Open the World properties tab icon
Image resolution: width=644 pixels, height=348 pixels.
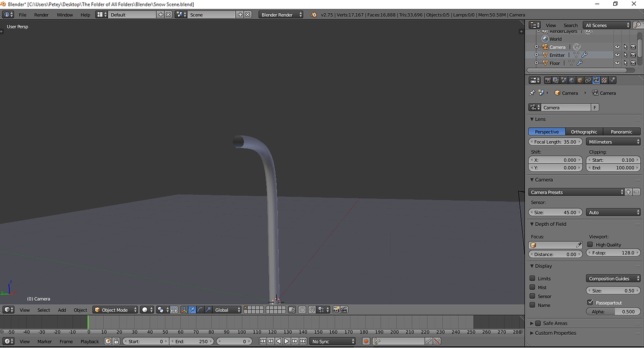tap(572, 80)
